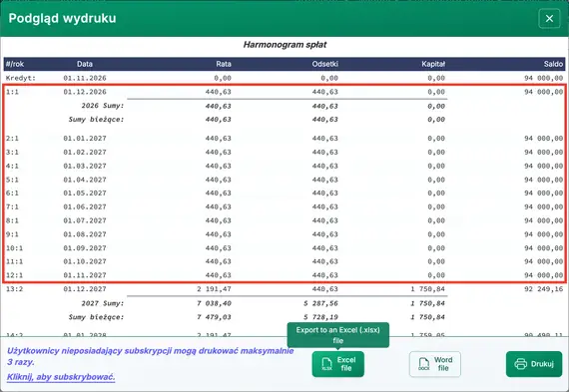Click date 01.06.2027 in row 7:1
569x392 pixels.
pos(85,206)
